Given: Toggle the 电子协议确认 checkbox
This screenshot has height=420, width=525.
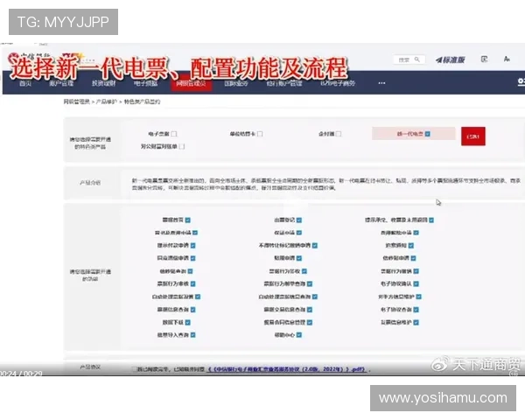Looking at the screenshot, I should point(416,284).
